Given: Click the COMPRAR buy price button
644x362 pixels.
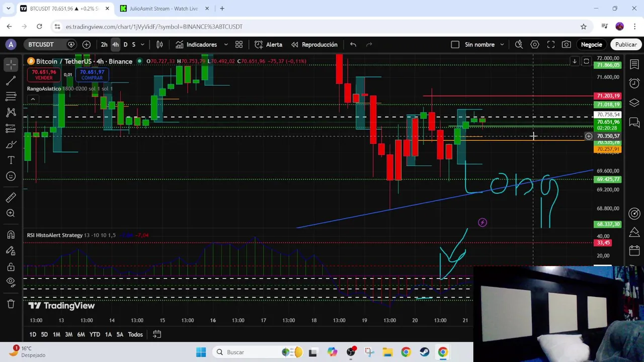Looking at the screenshot, I should [x=92, y=75].
